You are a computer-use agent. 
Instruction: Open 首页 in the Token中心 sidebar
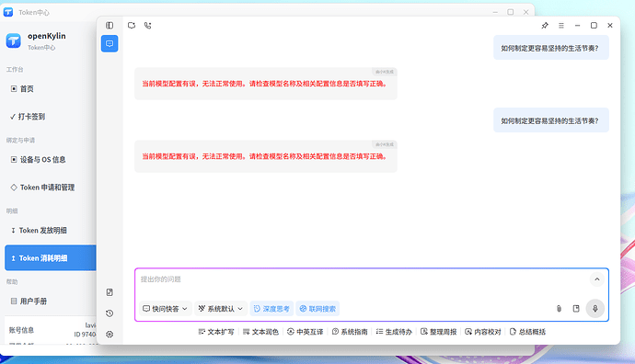[x=51, y=88]
